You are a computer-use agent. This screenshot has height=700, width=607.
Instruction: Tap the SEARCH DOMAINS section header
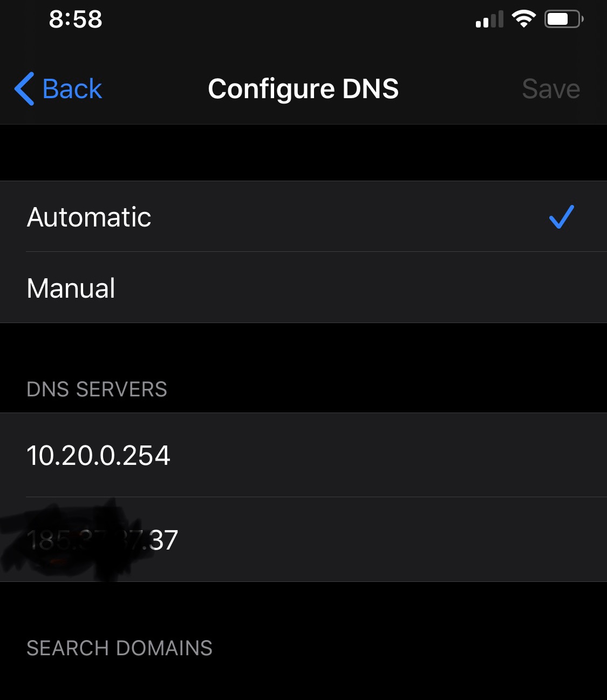point(120,648)
